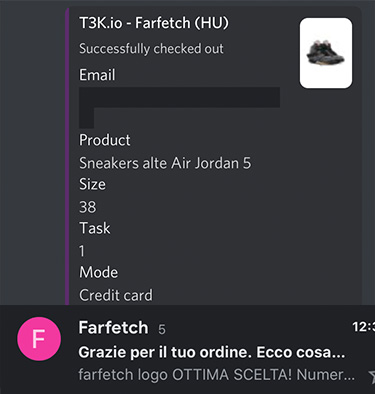Click the Mode field label
This screenshot has width=375, height=394.
click(x=99, y=272)
